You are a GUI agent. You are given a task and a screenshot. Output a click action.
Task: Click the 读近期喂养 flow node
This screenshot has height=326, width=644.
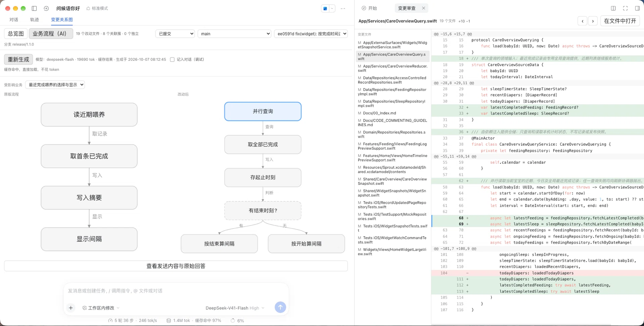(x=89, y=115)
